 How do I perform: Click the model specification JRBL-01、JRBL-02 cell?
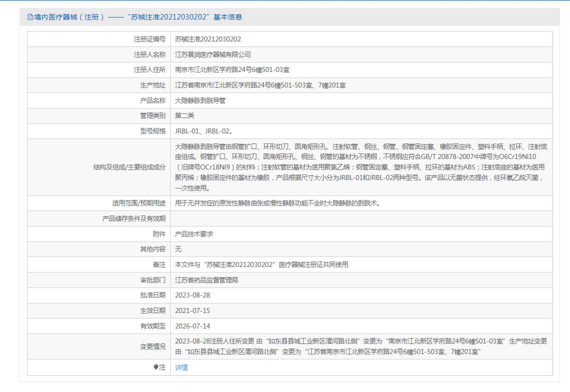click(x=204, y=131)
